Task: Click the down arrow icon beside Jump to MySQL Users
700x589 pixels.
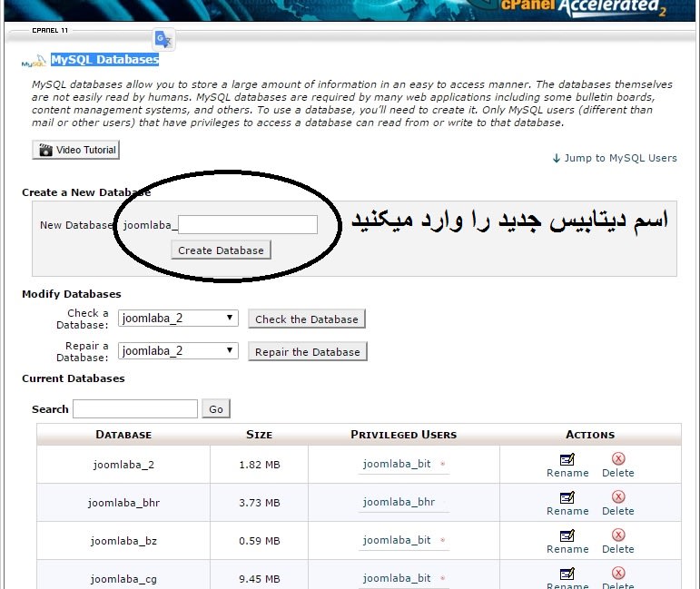Action: tap(557, 158)
